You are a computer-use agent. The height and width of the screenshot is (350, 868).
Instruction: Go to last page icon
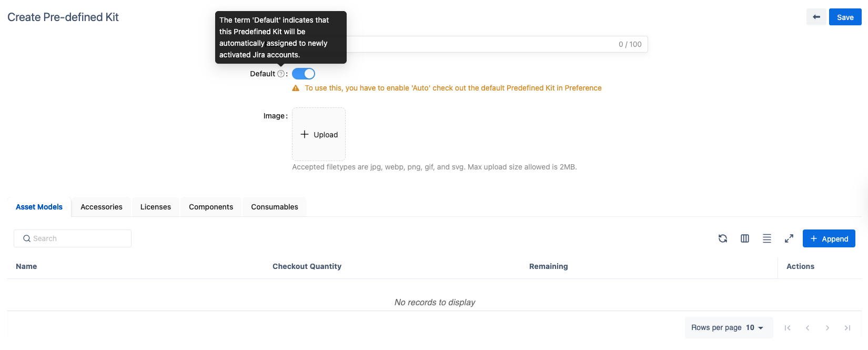pos(847,328)
